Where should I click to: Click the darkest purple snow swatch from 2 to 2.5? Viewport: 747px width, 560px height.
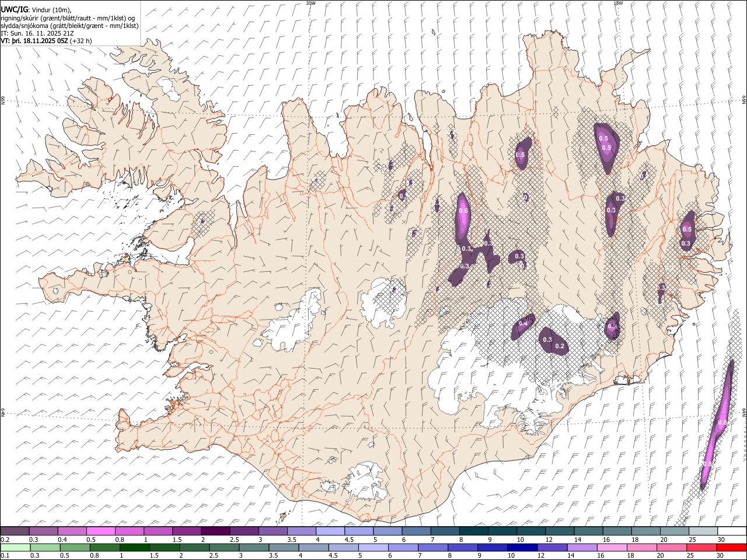coord(215,531)
